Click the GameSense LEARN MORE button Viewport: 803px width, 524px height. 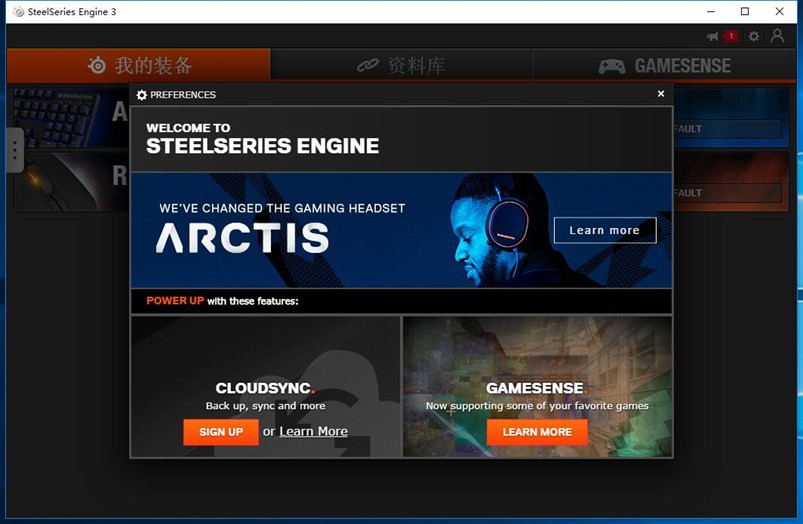click(537, 432)
